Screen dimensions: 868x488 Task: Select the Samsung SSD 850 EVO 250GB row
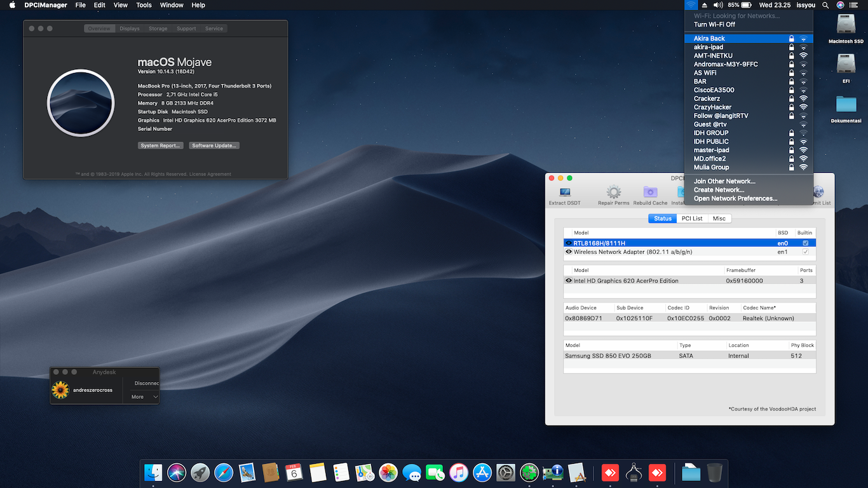point(689,356)
